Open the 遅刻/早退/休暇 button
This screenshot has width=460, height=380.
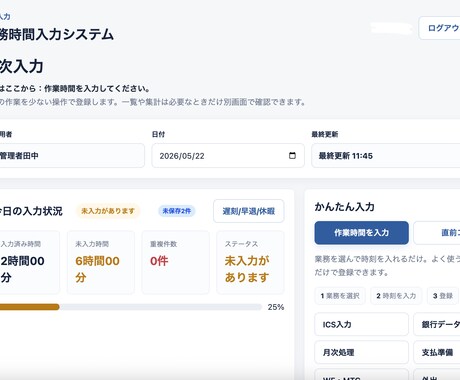point(249,211)
